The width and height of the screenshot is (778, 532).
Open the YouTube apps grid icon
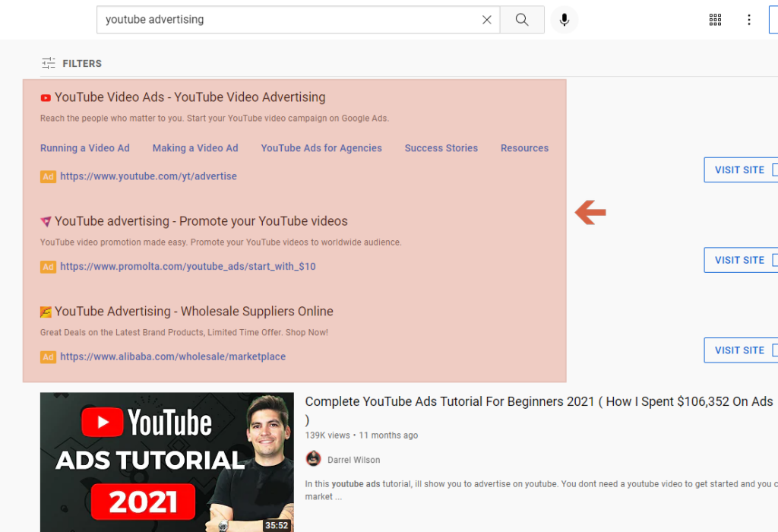point(715,20)
